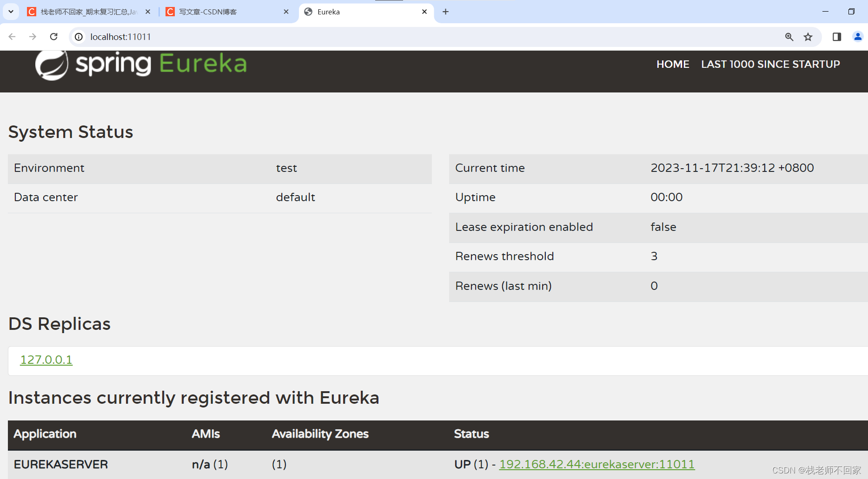
Task: Select the Eureka browser tab
Action: click(x=366, y=12)
